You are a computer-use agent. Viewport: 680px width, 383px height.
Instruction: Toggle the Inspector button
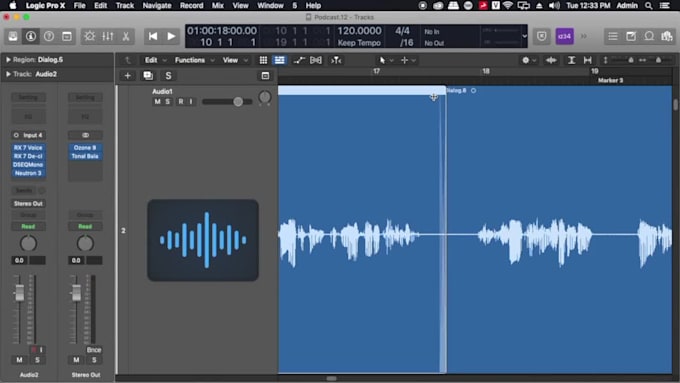tap(31, 36)
